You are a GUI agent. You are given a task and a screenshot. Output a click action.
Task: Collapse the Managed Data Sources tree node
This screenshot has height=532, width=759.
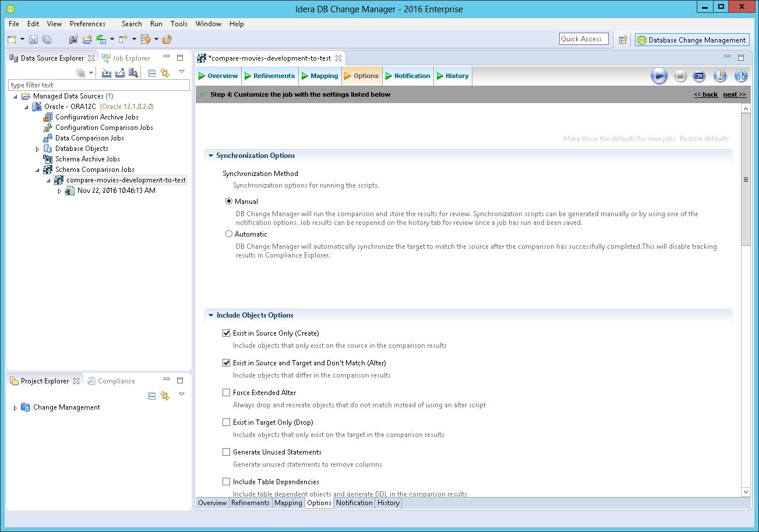15,96
